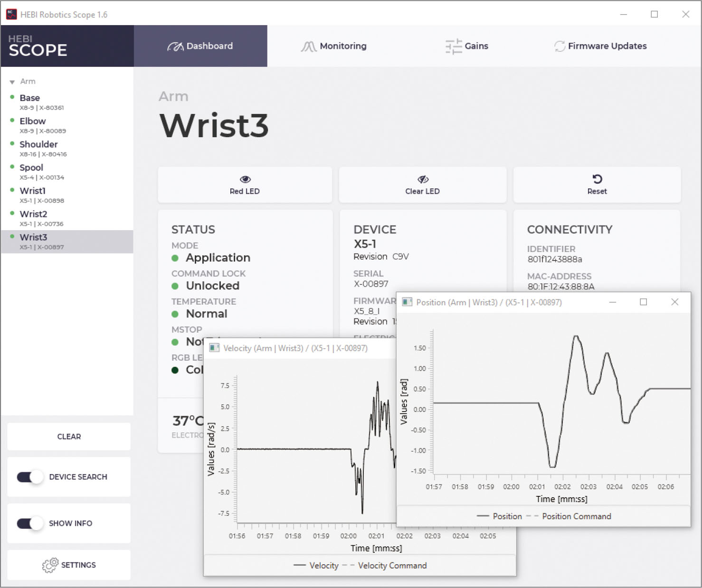
Task: Toggle Velocity series in legend
Action: point(316,566)
